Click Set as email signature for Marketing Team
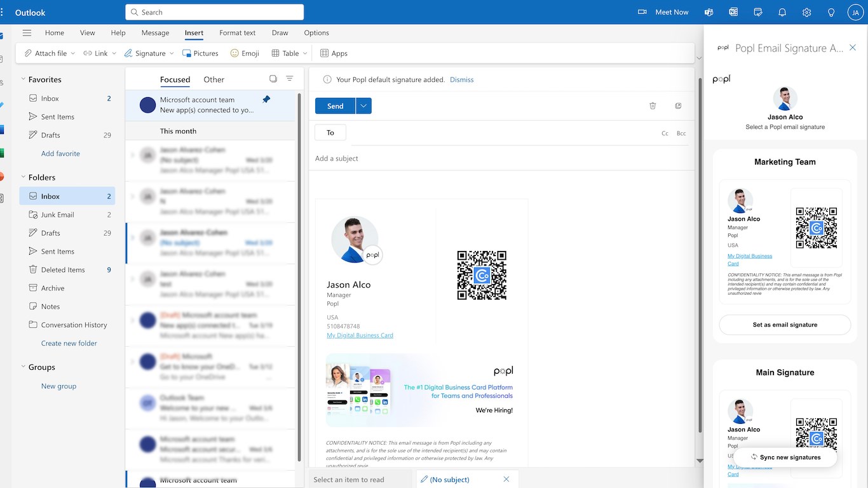The width and height of the screenshot is (868, 488). tap(785, 325)
